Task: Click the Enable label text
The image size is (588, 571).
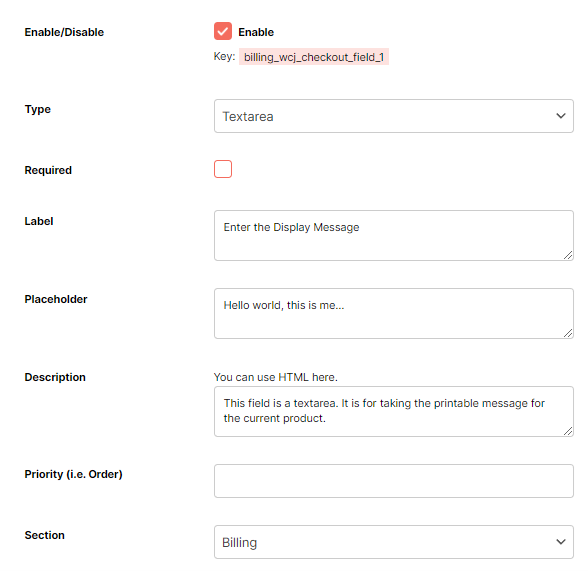Action: [256, 32]
